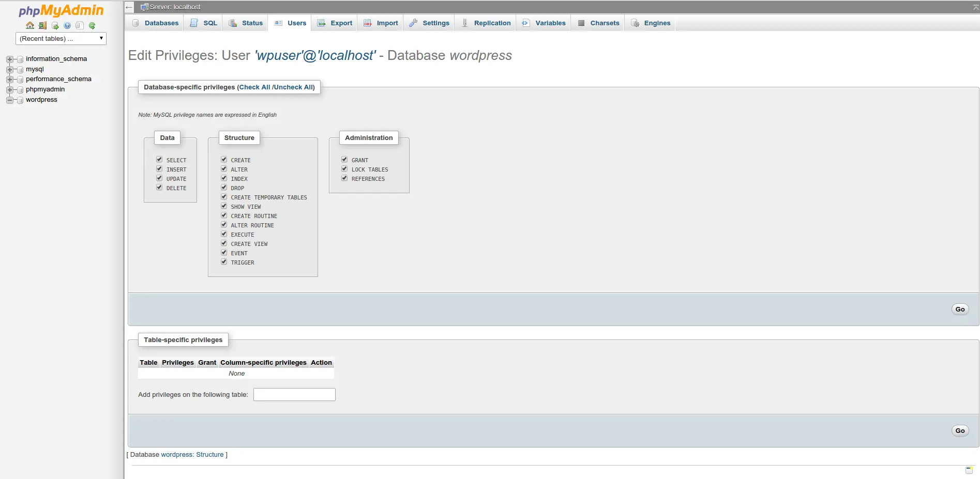Open the Recent tables dropdown
Viewport: 980px width, 479px height.
tap(61, 38)
